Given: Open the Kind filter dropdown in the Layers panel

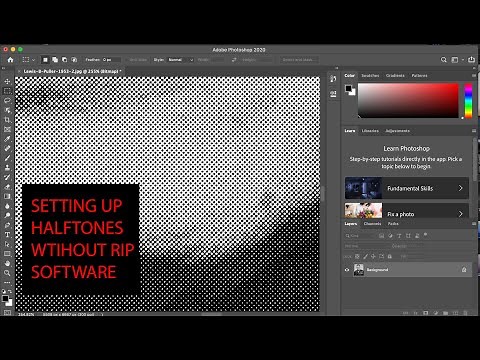Looking at the screenshot, I should 360,236.
